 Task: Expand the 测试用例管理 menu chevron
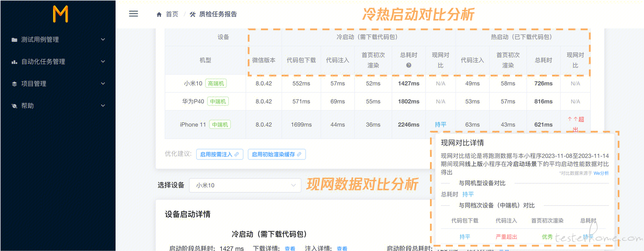(103, 40)
